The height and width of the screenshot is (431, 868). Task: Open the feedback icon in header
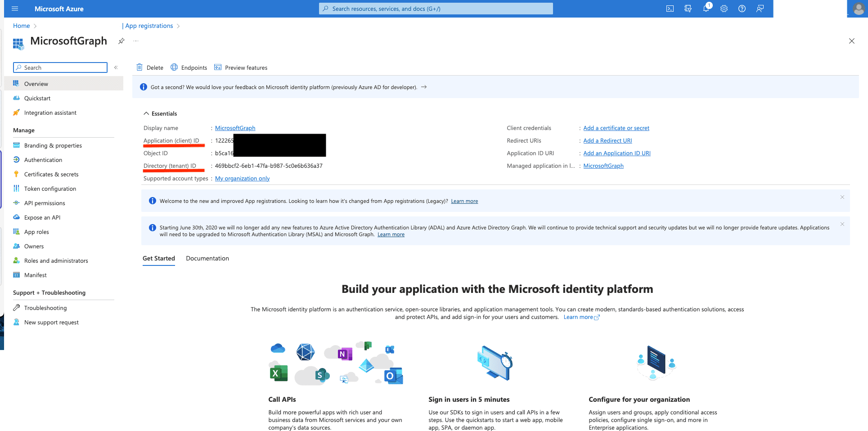click(760, 9)
